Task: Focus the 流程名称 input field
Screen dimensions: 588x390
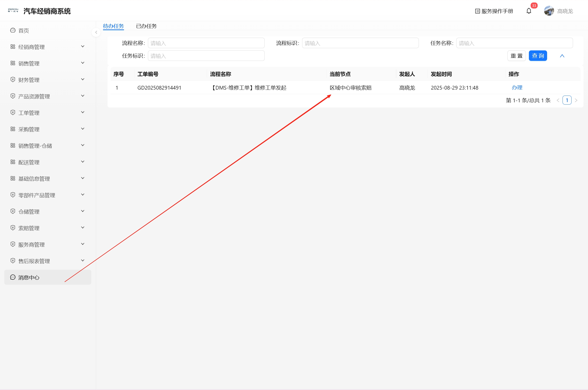Action: point(206,43)
